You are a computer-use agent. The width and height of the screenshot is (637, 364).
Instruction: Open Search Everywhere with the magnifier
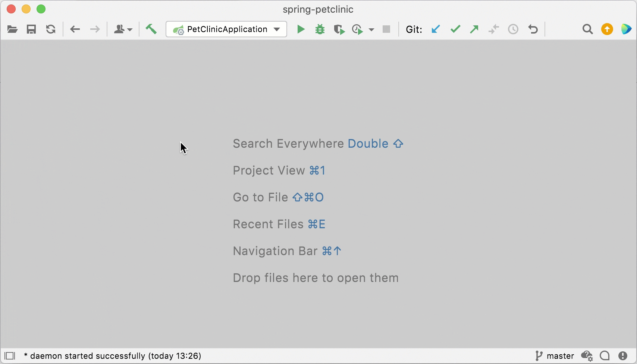point(587,29)
